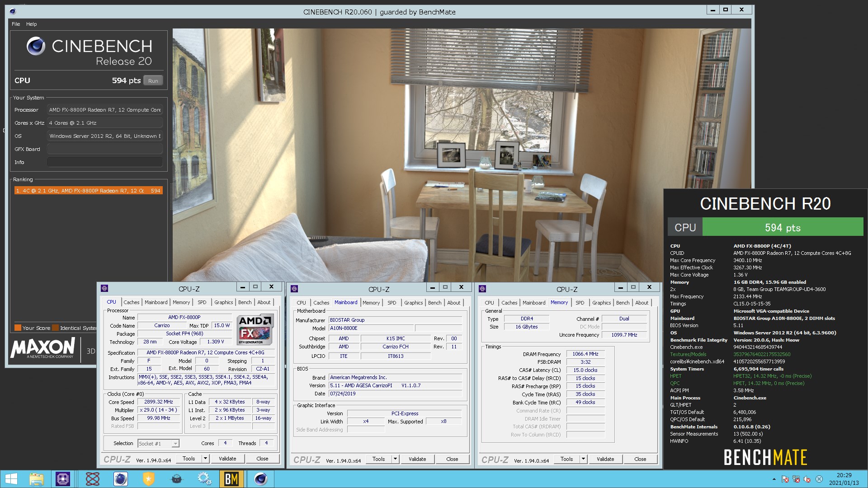This screenshot has height=488, width=868.
Task: Click the green 594 pts score bar
Action: point(783,227)
